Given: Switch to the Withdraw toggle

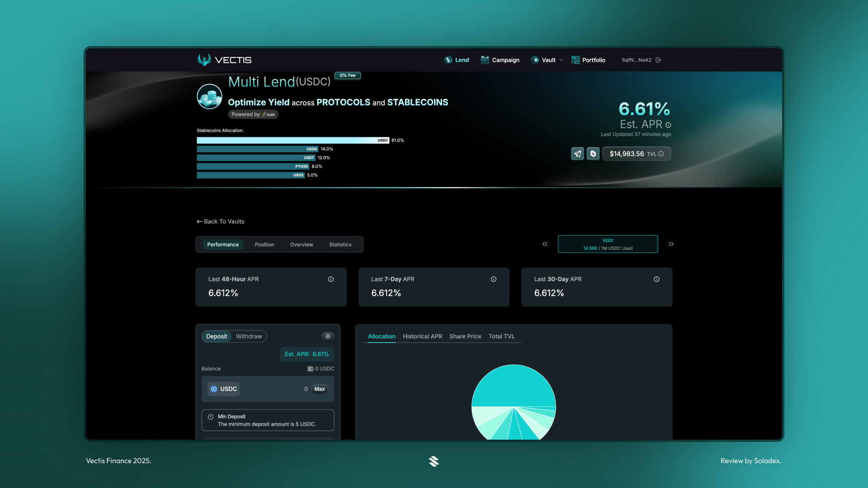Looking at the screenshot, I should point(249,337).
